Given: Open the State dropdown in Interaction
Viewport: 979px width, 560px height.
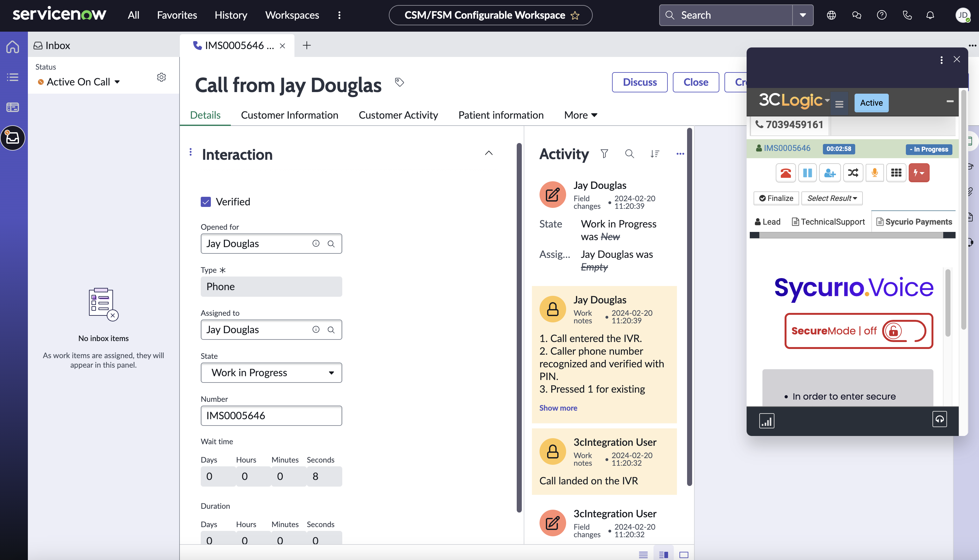Looking at the screenshot, I should pos(271,372).
